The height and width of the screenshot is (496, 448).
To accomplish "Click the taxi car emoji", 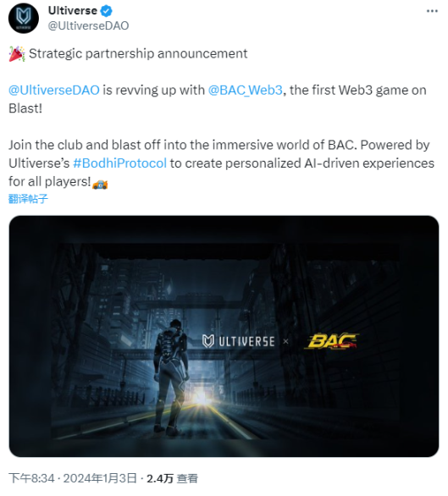I will coord(100,184).
